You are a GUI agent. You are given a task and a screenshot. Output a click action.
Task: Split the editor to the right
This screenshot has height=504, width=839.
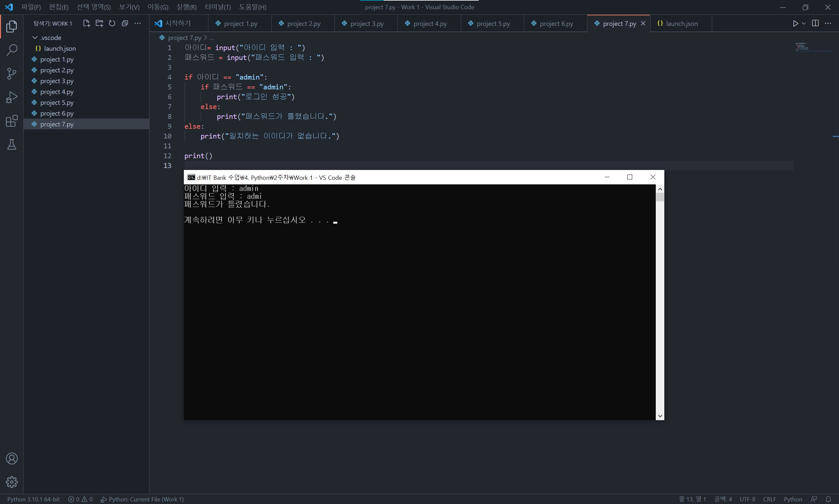(x=815, y=24)
